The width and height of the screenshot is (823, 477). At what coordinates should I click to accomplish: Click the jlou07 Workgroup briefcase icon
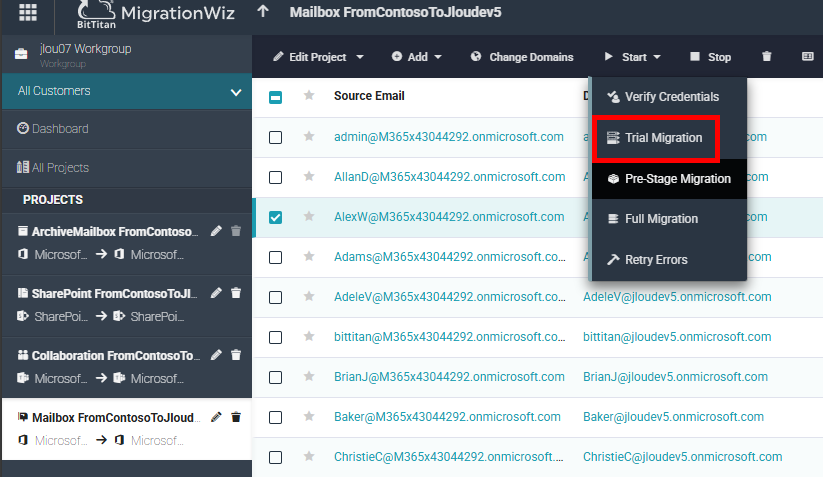coord(21,54)
